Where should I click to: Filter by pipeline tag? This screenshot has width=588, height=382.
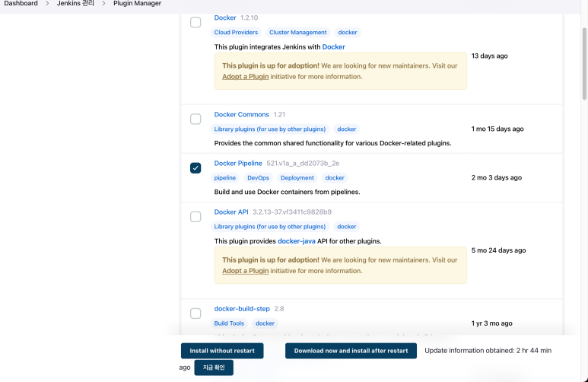pyautogui.click(x=225, y=178)
